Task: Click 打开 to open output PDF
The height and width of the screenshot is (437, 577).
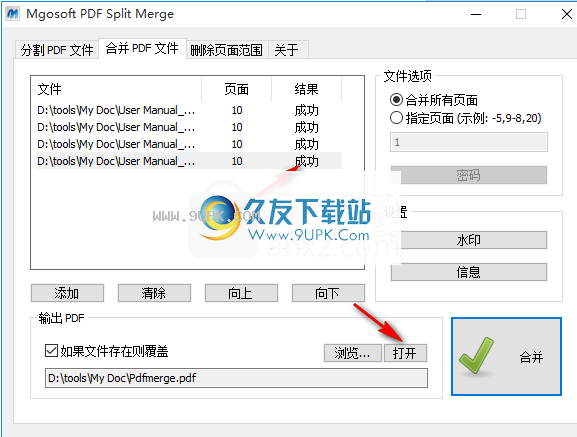Action: pos(405,353)
